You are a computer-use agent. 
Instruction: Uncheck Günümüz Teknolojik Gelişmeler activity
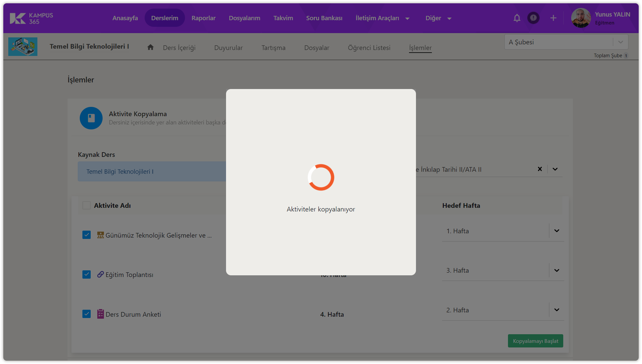(86, 235)
